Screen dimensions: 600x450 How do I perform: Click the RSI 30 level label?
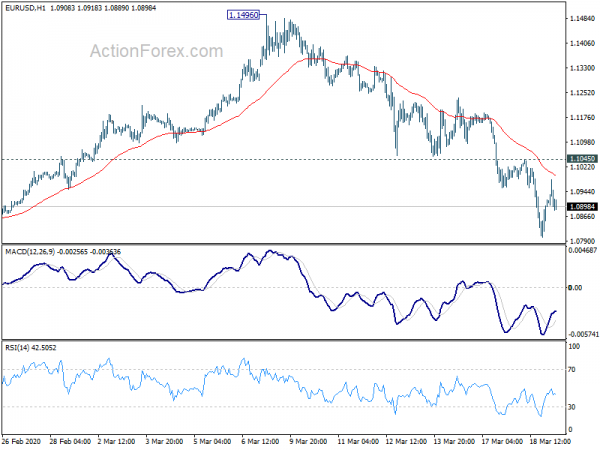(x=572, y=407)
